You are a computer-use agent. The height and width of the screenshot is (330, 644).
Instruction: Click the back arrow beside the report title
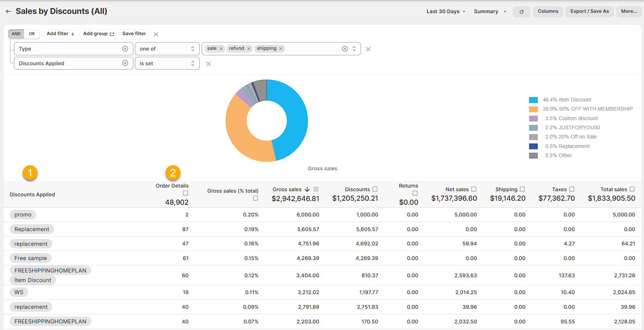pos(8,12)
